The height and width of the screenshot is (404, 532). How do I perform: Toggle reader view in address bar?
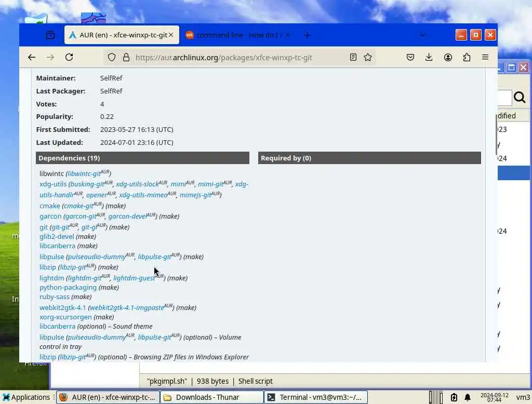[353, 57]
